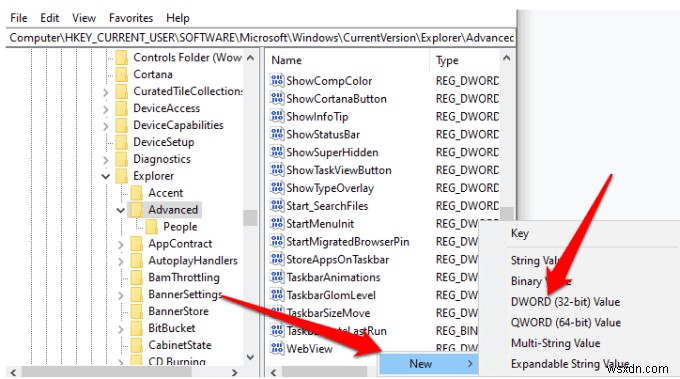680x379 pixels.
Task: Expand the AppContract tree node
Action: (121, 244)
